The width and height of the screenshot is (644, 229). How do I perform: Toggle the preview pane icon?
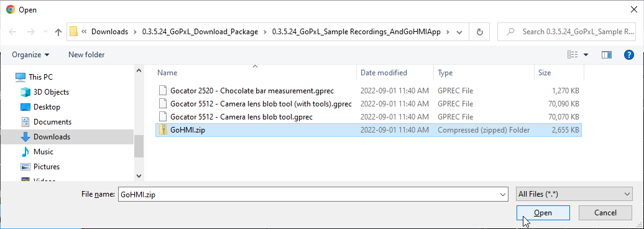(x=607, y=55)
